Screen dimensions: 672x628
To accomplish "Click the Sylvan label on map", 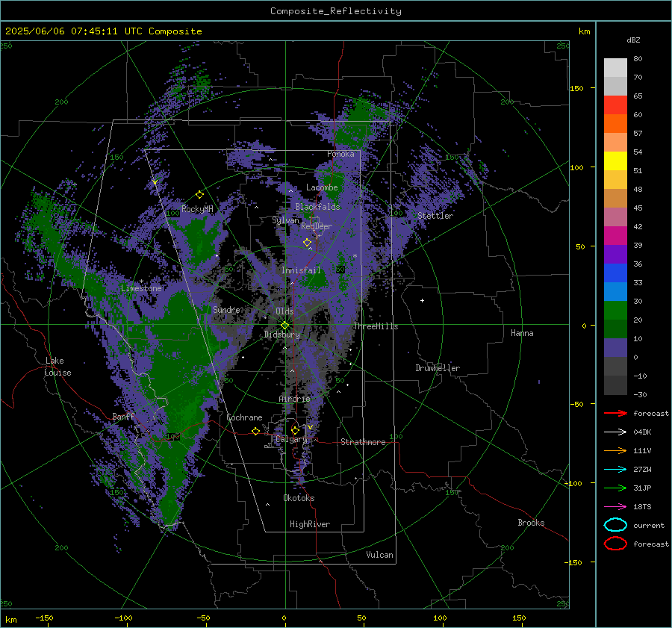I will 285,220.
